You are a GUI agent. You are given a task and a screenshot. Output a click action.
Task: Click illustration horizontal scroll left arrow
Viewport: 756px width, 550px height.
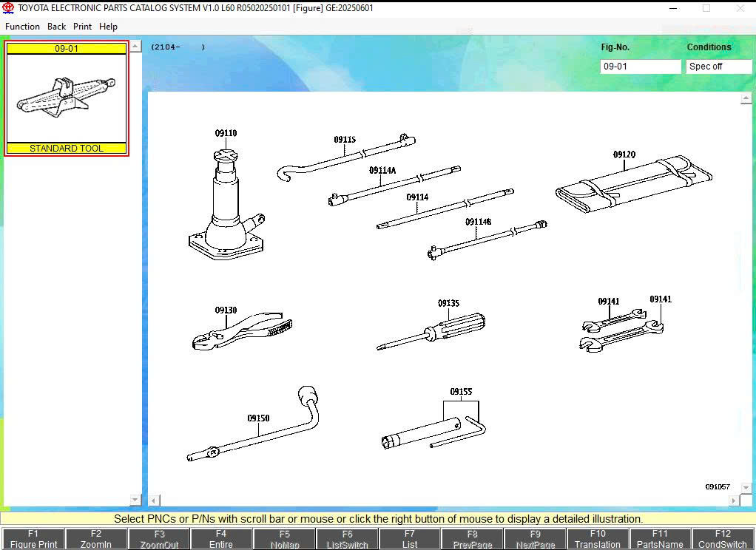(x=153, y=500)
